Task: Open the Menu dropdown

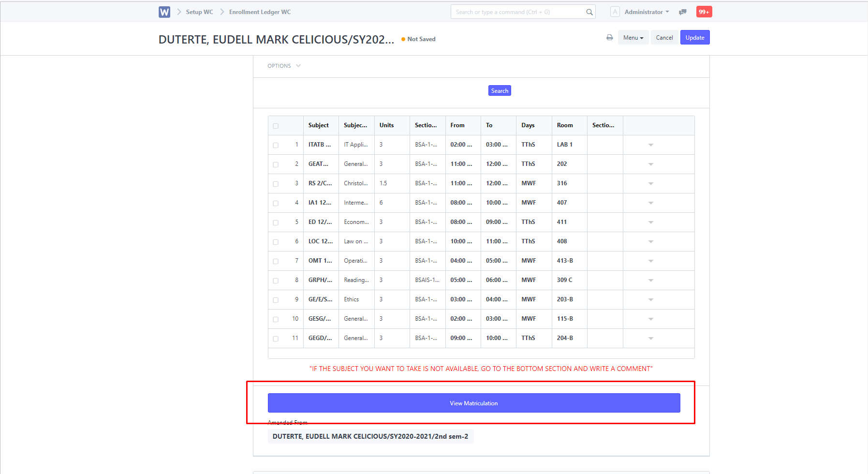Action: 633,38
